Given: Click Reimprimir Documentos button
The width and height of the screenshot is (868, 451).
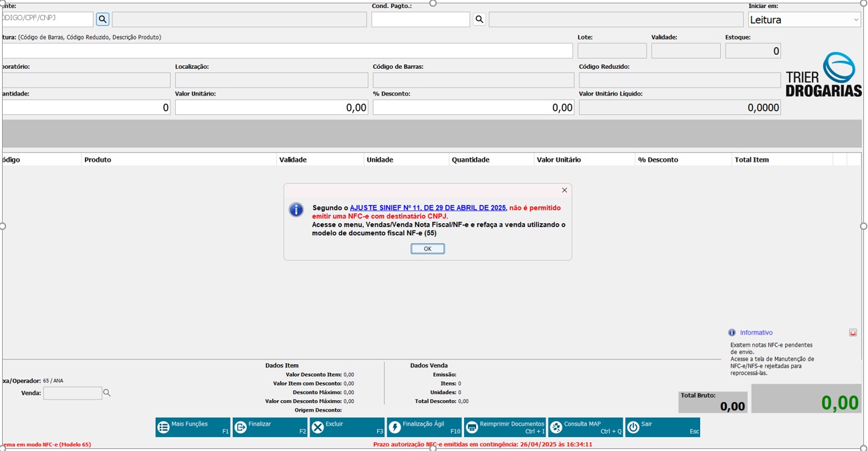Looking at the screenshot, I should tap(505, 428).
